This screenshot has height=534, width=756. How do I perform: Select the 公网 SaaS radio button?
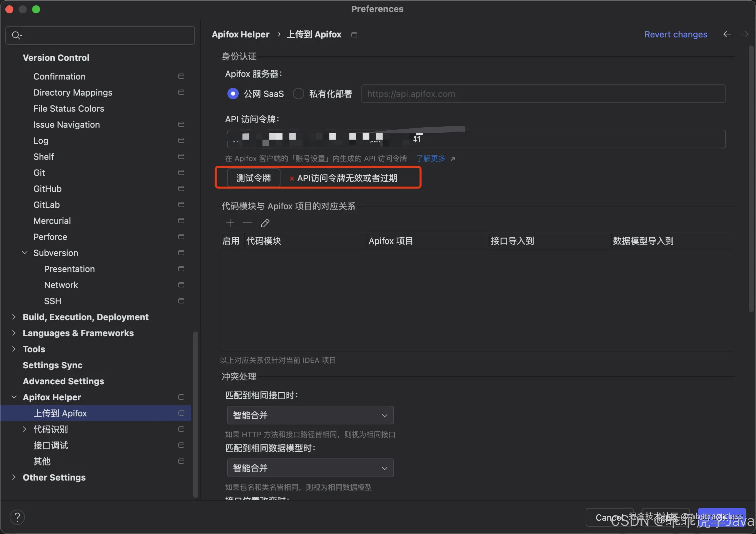tap(233, 94)
